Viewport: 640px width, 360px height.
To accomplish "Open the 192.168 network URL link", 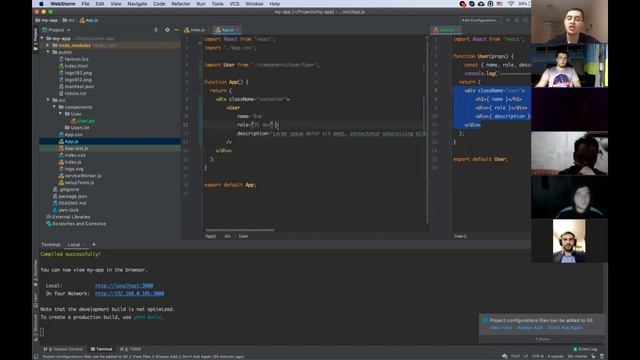I will tap(129, 293).
